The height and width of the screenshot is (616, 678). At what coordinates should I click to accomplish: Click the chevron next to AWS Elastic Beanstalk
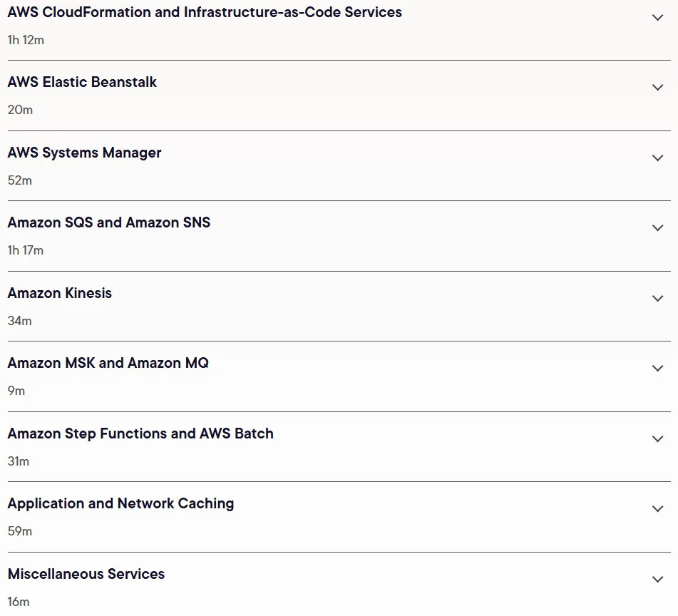pos(657,87)
